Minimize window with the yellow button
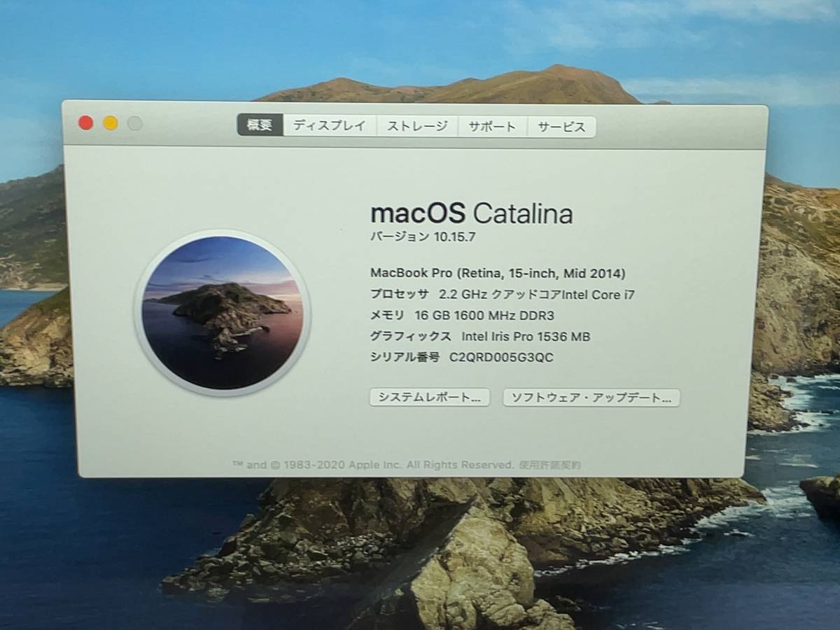840x630 pixels. click(x=111, y=123)
